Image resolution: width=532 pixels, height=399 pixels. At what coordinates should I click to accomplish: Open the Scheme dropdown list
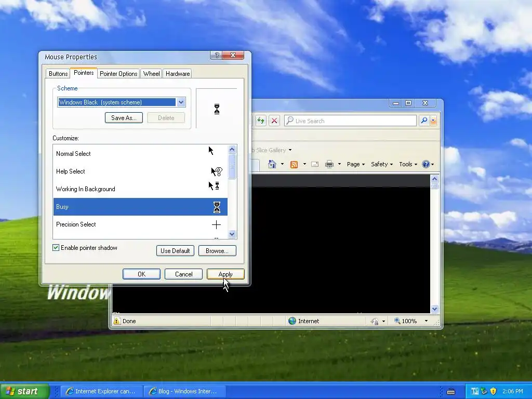(x=181, y=102)
